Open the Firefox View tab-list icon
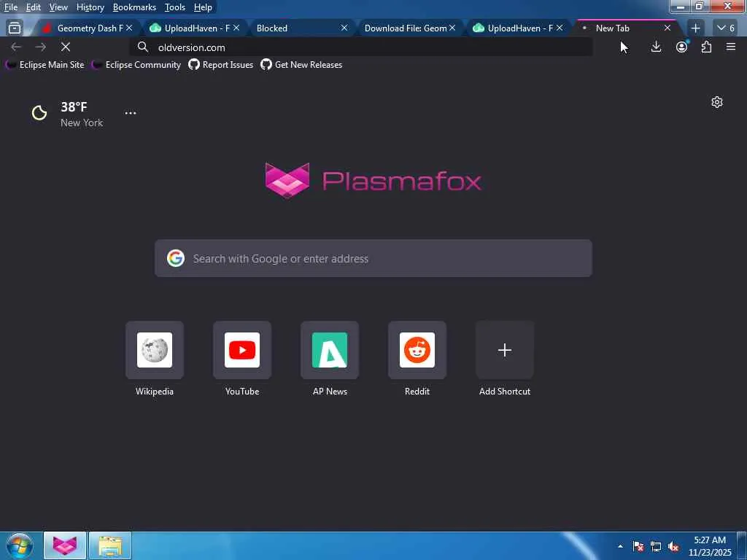This screenshot has width=747, height=560. pos(15,28)
